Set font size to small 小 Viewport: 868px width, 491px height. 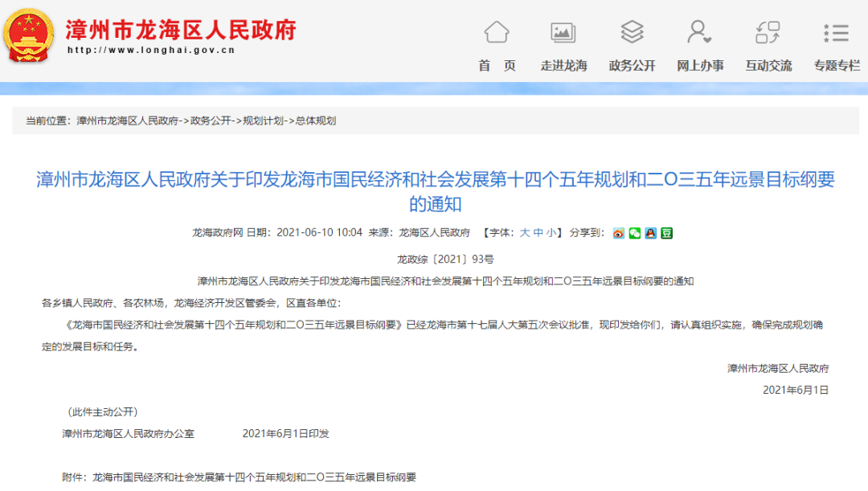click(x=551, y=233)
